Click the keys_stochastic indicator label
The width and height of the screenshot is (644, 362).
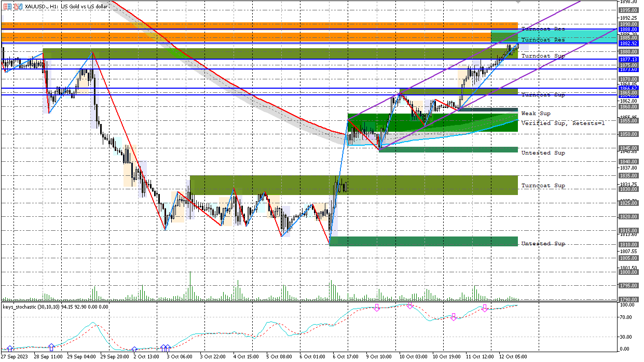tap(54, 307)
